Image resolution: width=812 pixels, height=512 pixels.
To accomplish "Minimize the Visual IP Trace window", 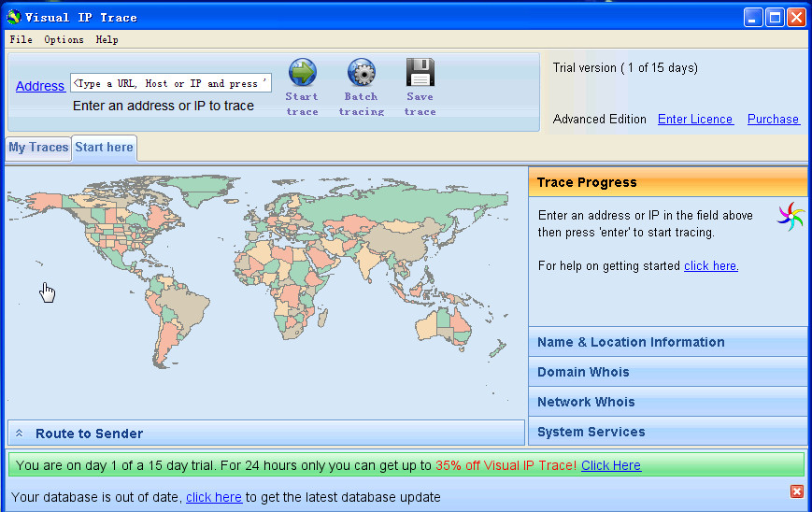I will 753,18.
